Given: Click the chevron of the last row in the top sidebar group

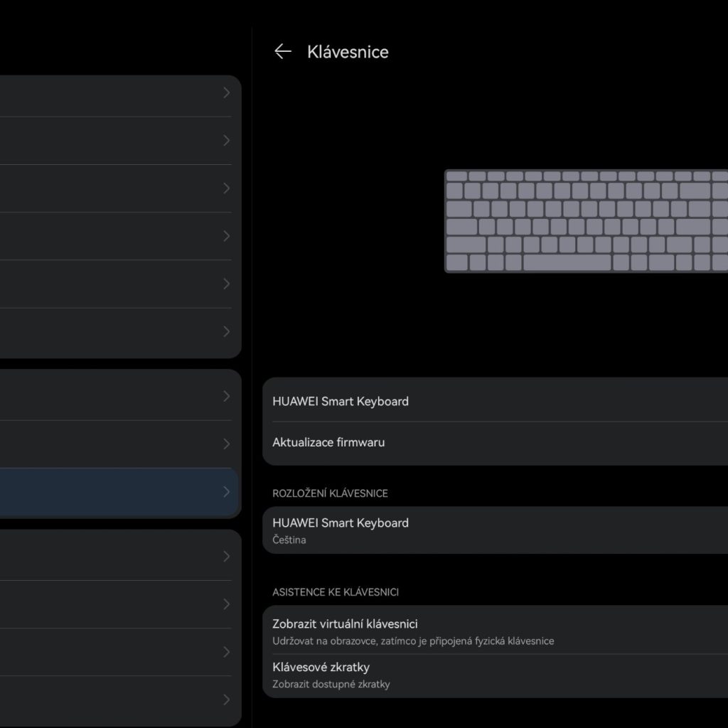Looking at the screenshot, I should [x=226, y=331].
